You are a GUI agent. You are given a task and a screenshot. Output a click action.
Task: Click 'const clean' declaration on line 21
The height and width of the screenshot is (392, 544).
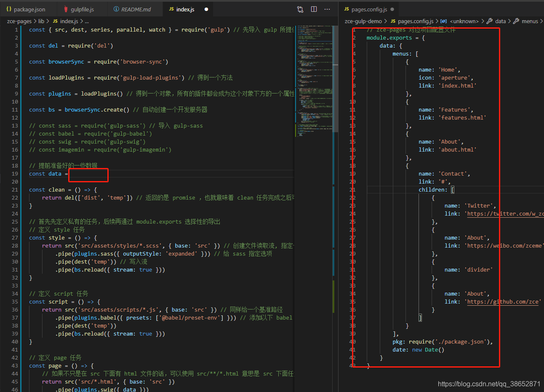pos(47,189)
